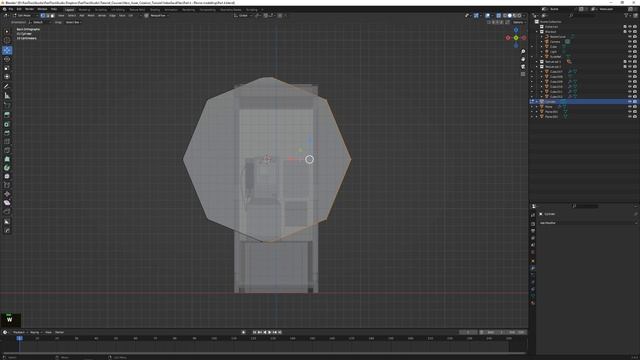
Task: Open the File menu
Action: (x=11, y=9)
